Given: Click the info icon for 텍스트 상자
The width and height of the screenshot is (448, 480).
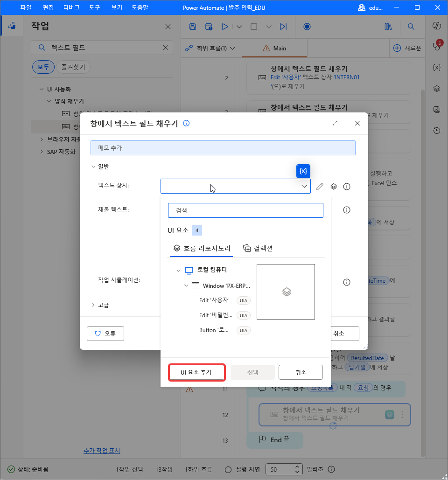Looking at the screenshot, I should 347,187.
